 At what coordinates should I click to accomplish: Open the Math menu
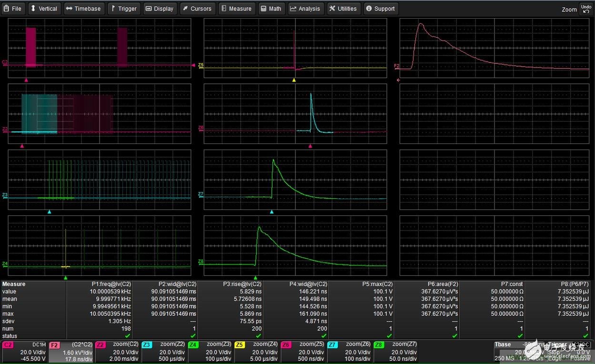click(x=271, y=9)
